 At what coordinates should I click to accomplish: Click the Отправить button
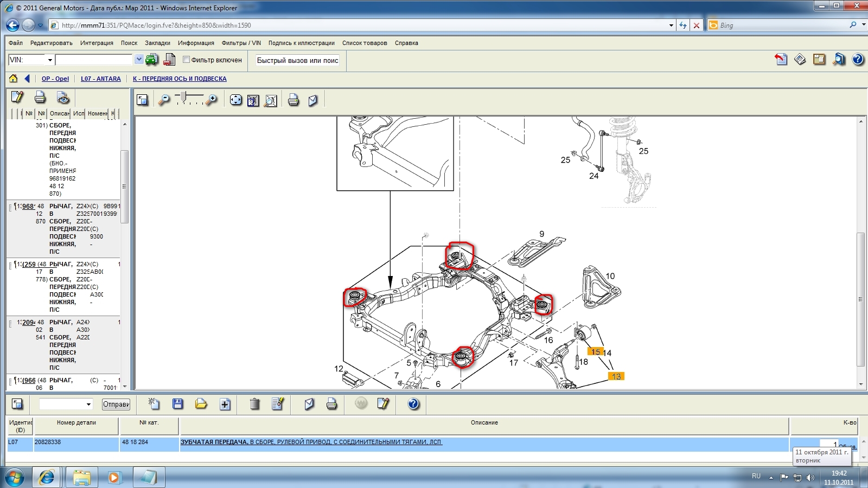(116, 404)
